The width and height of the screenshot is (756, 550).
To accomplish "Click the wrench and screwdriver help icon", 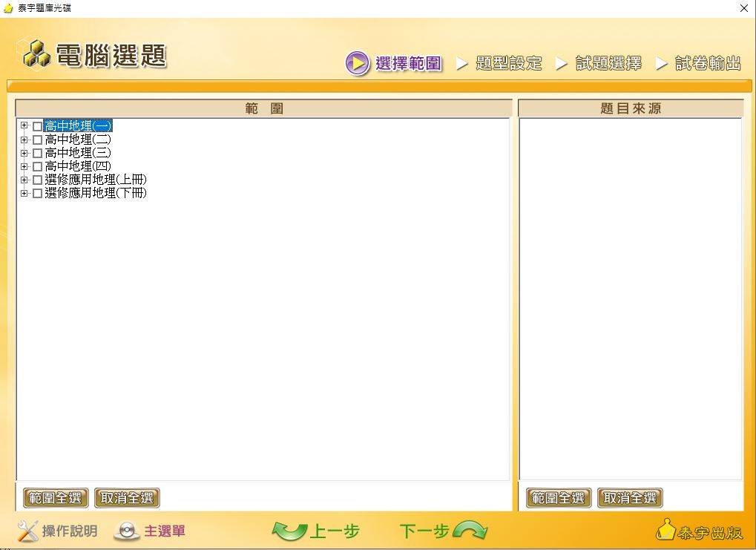I will click(27, 531).
